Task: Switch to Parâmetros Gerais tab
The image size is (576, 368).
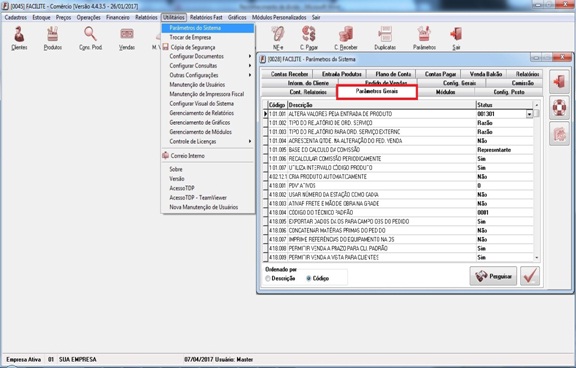Action: [x=377, y=91]
